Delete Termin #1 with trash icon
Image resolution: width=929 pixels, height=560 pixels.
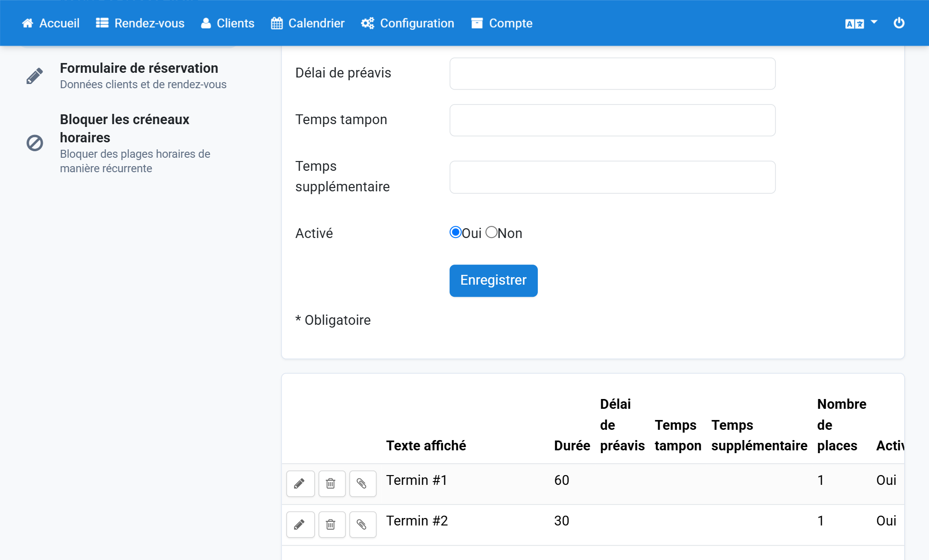coord(331,483)
